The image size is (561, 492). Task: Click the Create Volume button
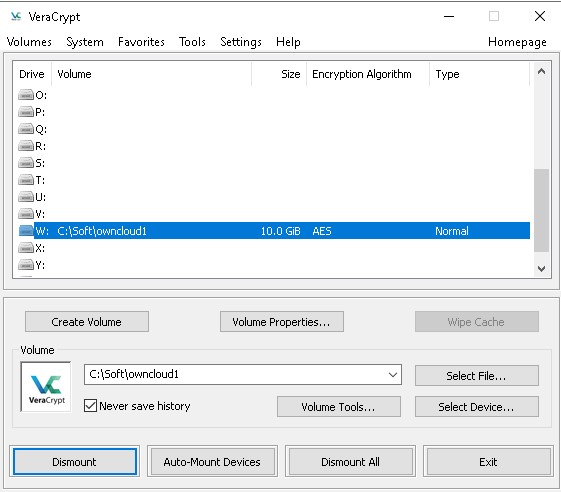coord(87,322)
